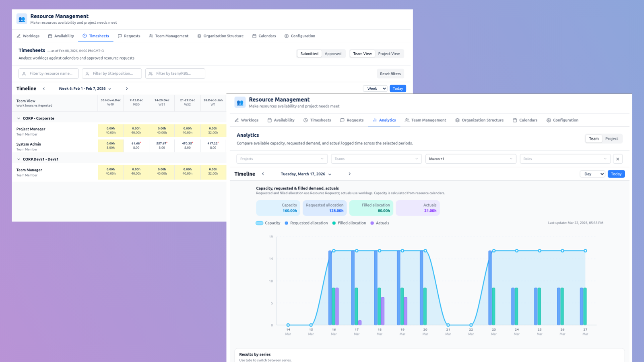The image size is (644, 362).
Task: Jump to Today on the Analytics timeline
Action: (616, 174)
